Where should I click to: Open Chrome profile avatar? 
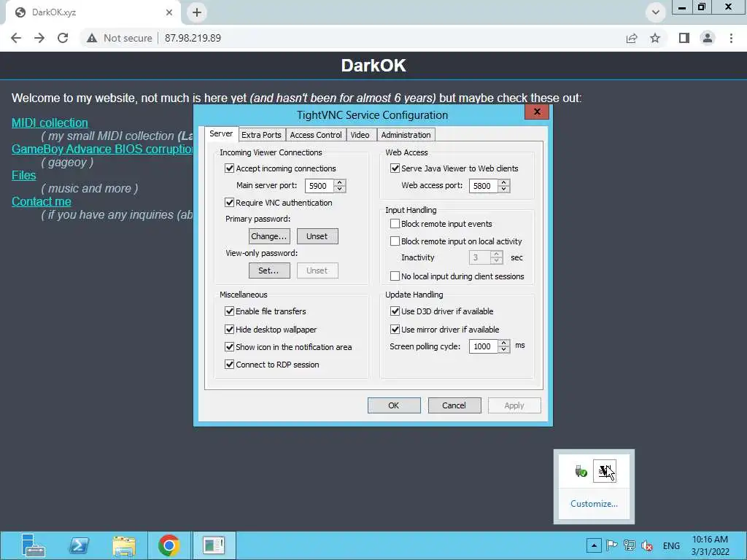708,38
